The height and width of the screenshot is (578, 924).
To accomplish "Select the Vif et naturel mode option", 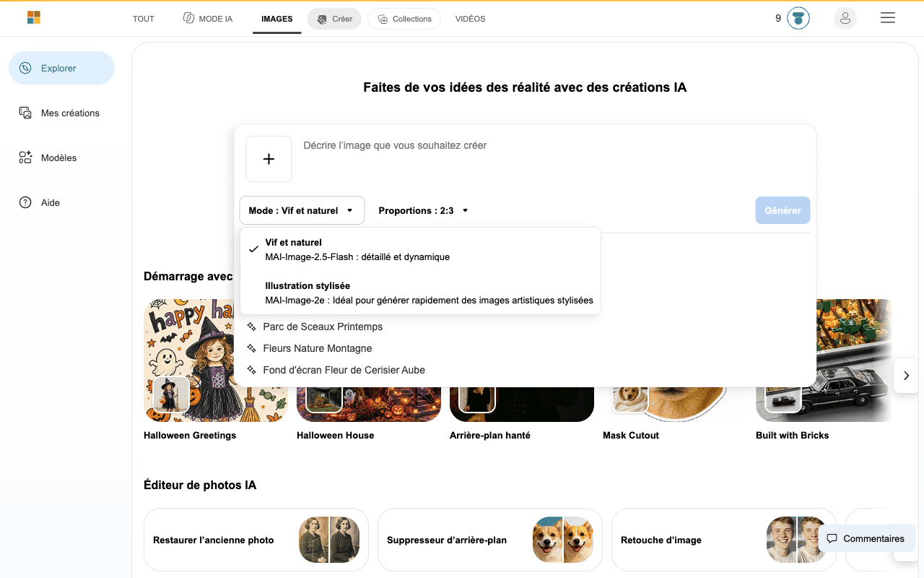I will (x=420, y=249).
